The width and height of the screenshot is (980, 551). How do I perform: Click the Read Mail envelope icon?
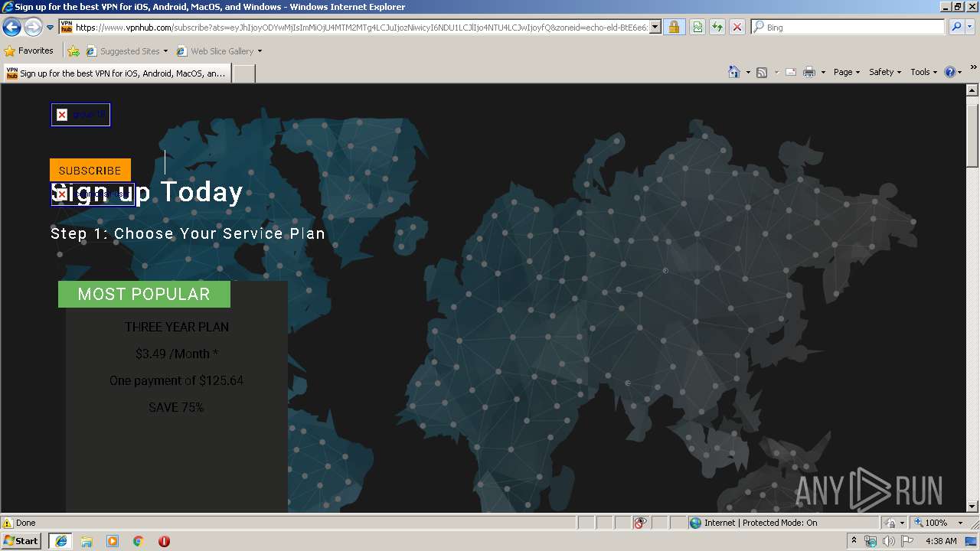click(791, 72)
